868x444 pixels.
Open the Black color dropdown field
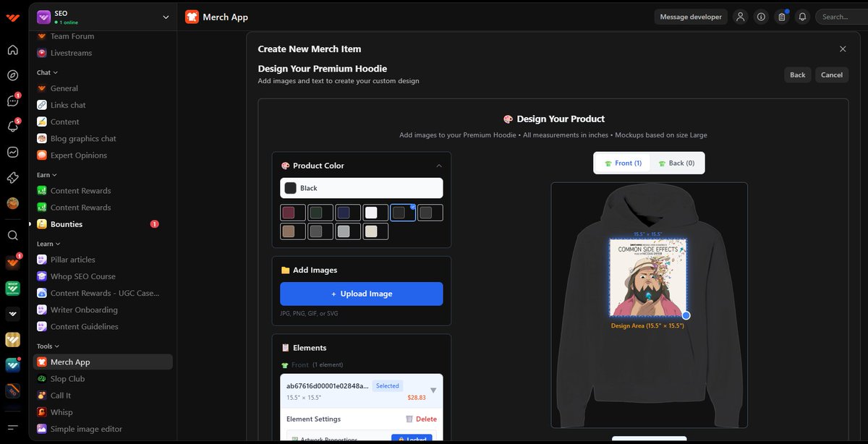pyautogui.click(x=362, y=188)
